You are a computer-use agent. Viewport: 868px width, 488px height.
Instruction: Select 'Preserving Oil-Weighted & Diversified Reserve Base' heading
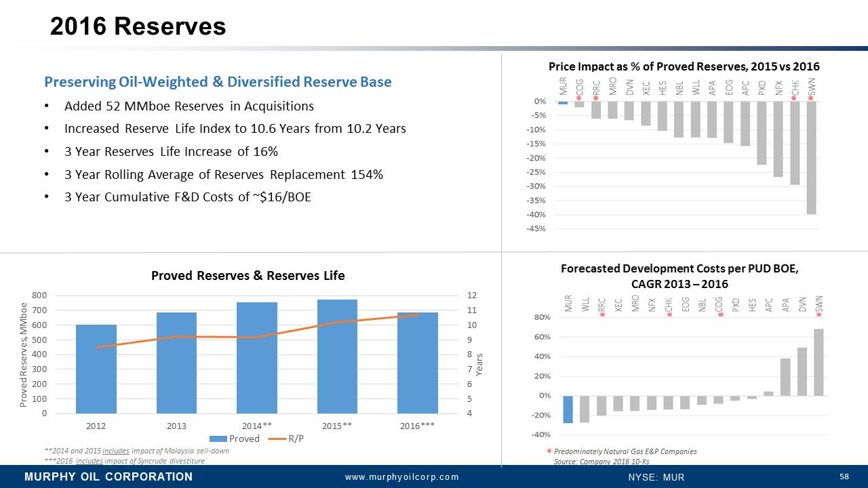[x=218, y=82]
